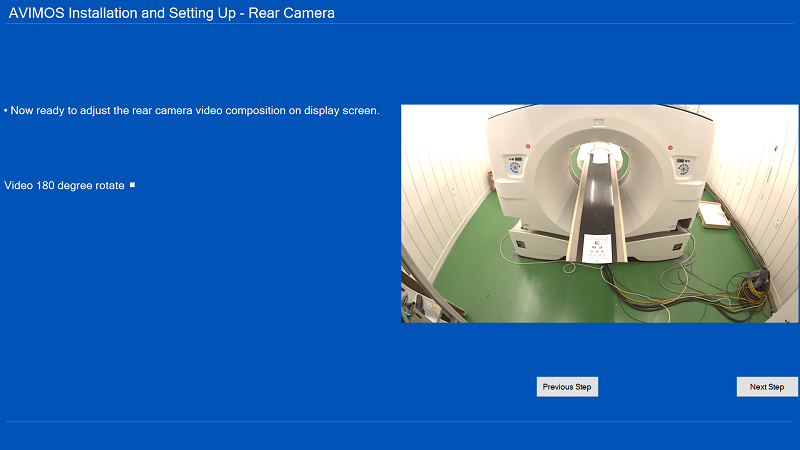
Task: Click the horizontal divider line under the title
Action: (400, 24)
